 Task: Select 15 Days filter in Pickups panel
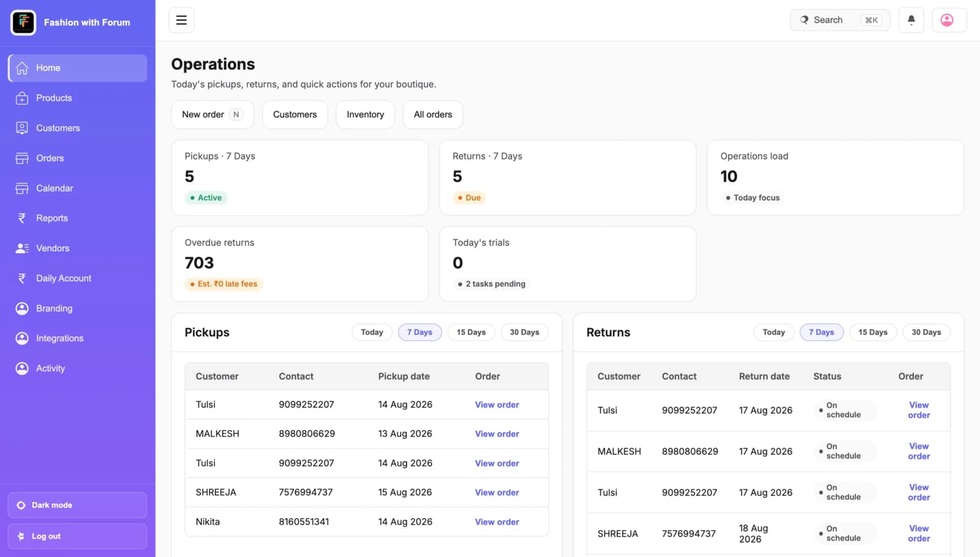tap(471, 332)
